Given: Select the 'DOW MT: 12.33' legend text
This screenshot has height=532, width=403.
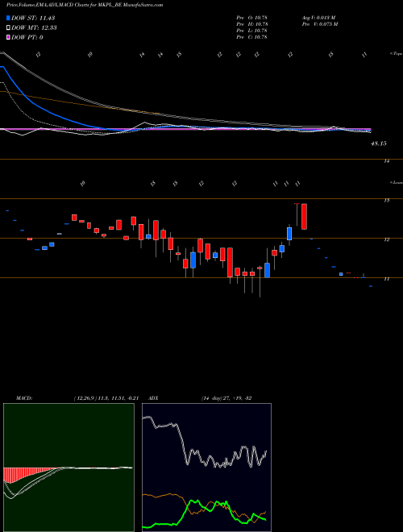Looking at the screenshot, I should (x=34, y=27).
